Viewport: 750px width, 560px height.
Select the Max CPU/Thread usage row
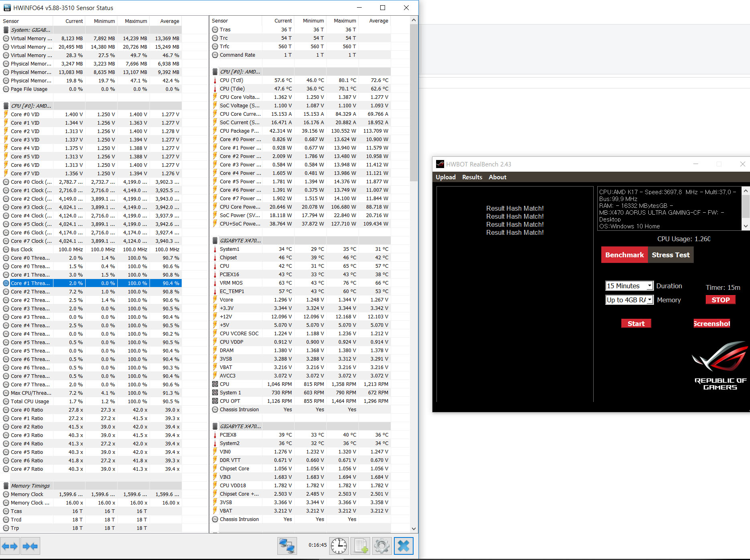coord(91,393)
